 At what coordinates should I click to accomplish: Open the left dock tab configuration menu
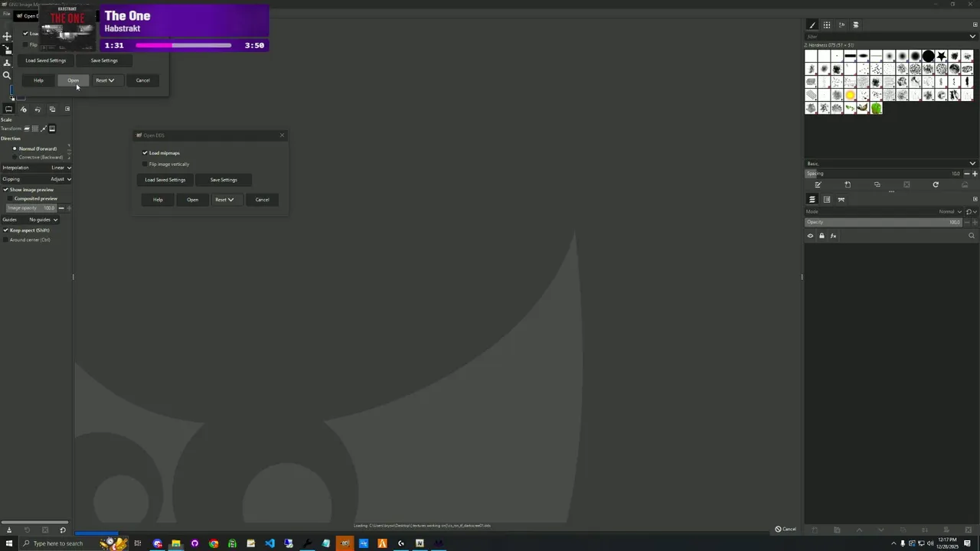(x=67, y=109)
